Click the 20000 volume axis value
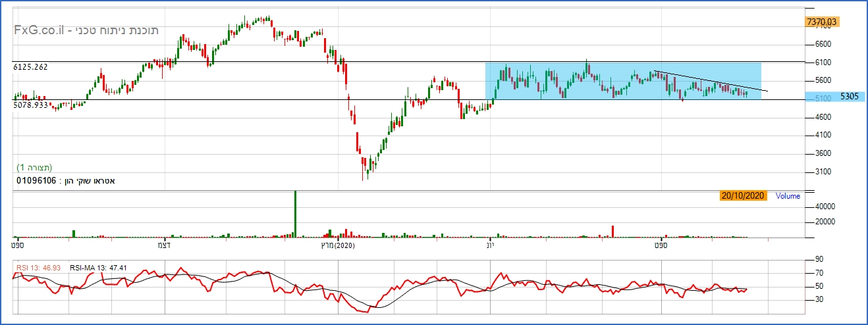This screenshot has height=325, width=868. (x=826, y=222)
